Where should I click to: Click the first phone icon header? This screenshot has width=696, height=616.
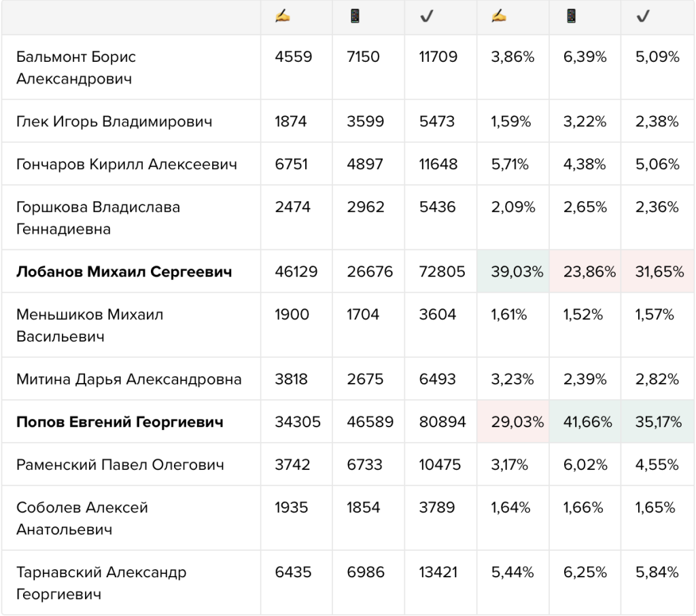pyautogui.click(x=355, y=16)
